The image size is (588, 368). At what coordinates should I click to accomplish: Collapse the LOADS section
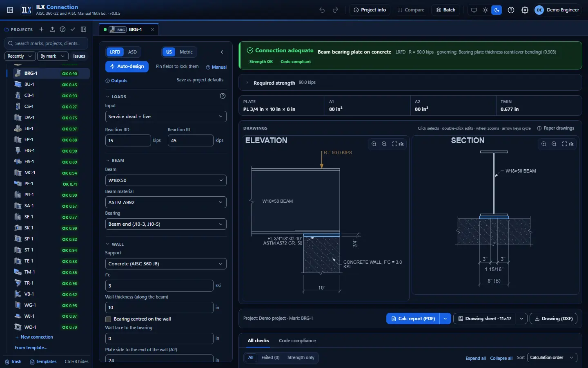click(116, 97)
